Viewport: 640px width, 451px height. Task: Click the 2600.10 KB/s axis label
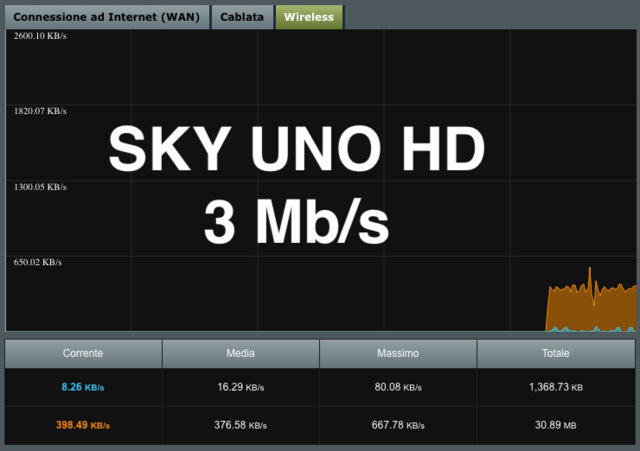pyautogui.click(x=40, y=36)
